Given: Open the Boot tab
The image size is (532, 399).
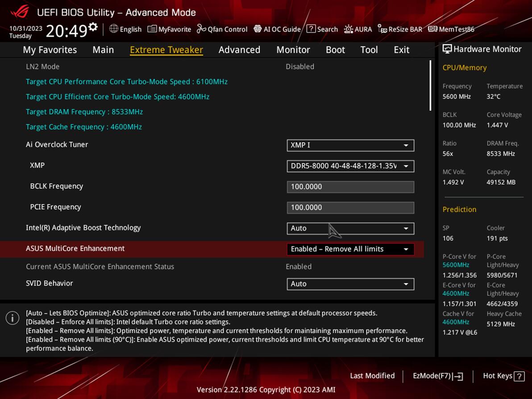Looking at the screenshot, I should tap(335, 50).
